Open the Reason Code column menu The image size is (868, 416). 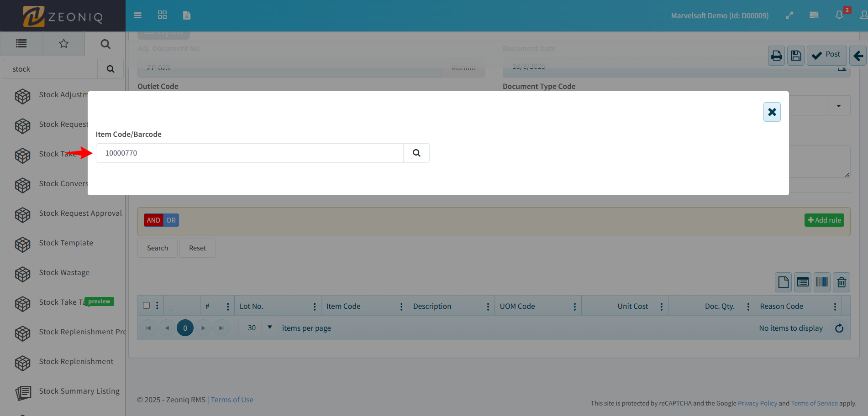point(835,307)
